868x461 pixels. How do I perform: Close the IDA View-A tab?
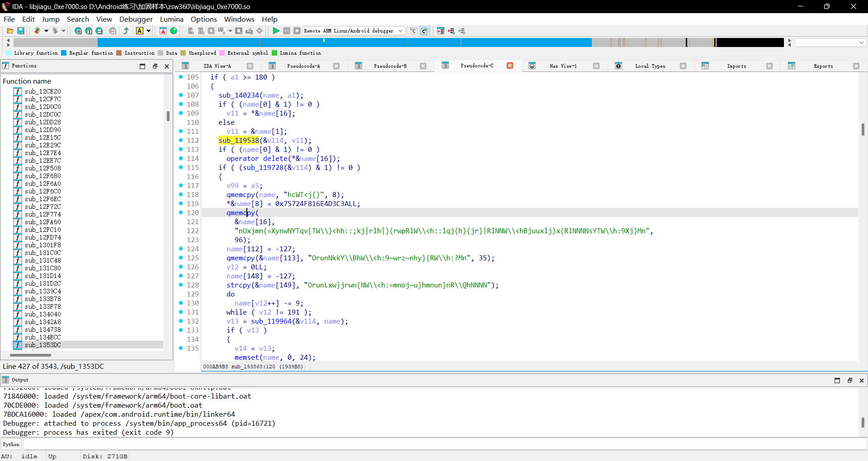[x=250, y=66]
